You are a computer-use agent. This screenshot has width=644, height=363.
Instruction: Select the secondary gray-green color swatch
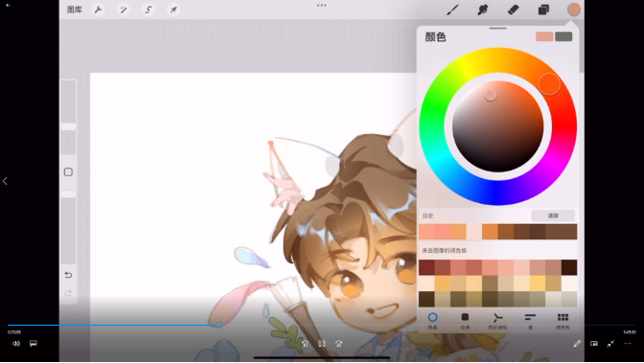tap(563, 36)
